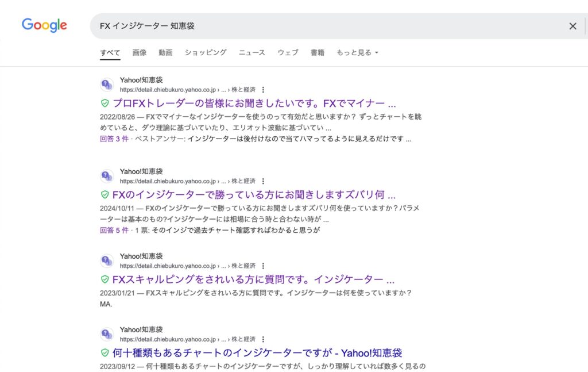Open three-dot menu for the first result
The image size is (588, 372).
tap(263, 90)
